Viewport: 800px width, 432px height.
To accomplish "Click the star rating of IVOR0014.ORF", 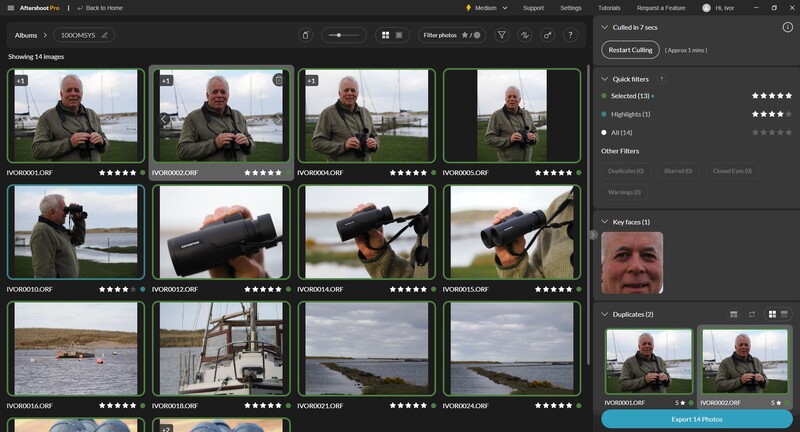I will tap(408, 289).
